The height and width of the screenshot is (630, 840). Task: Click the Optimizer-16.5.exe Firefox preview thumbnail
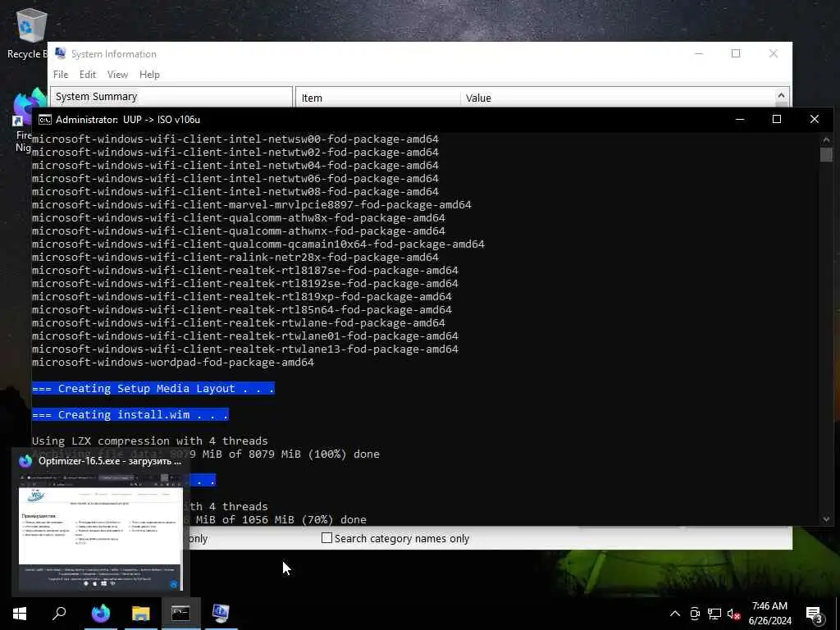click(101, 532)
